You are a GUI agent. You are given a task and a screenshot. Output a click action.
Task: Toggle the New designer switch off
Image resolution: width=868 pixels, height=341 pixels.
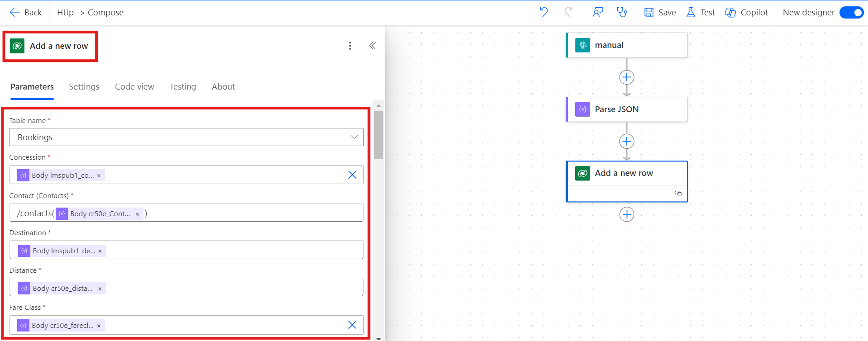click(851, 12)
